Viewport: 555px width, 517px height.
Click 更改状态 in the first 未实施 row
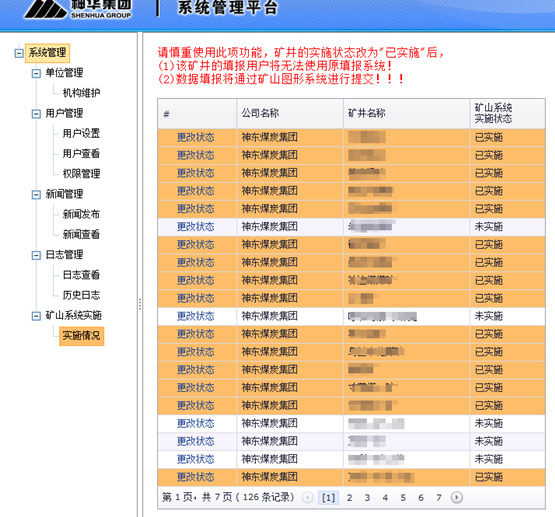195,227
